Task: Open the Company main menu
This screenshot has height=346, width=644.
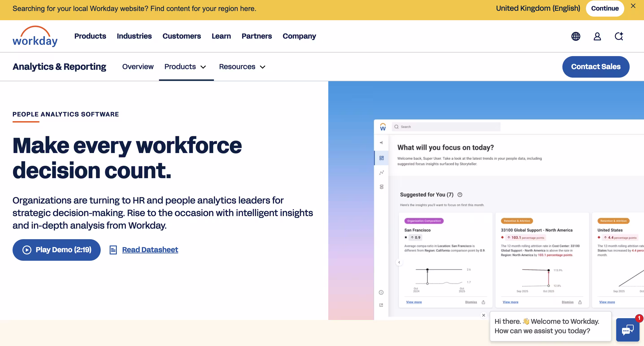Action: 299,36
